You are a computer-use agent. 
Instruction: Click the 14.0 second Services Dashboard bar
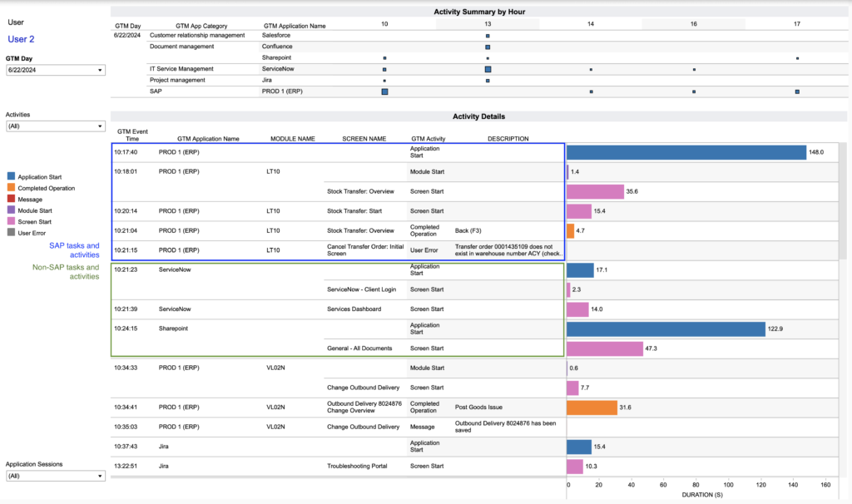coord(577,309)
